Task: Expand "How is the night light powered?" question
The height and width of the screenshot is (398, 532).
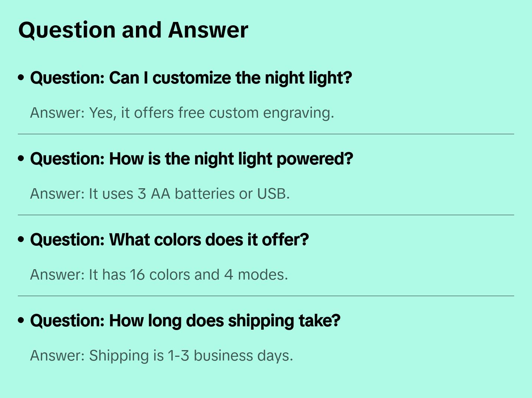Action: (191, 159)
